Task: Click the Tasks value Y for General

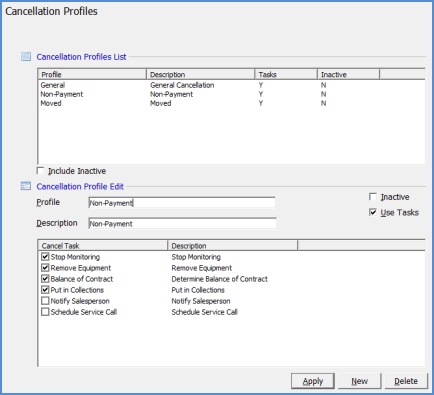Action: [x=261, y=85]
